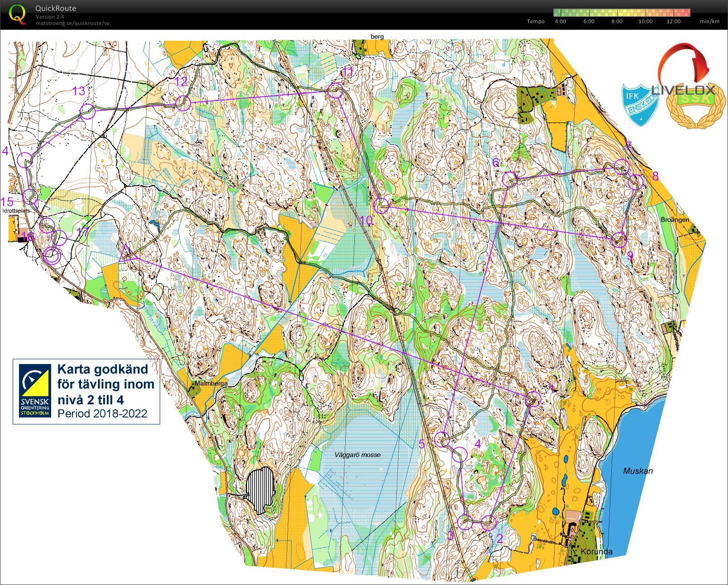This screenshot has width=728, height=585.
Task: Click the 'Tempo' legend label
Action: 536,21
